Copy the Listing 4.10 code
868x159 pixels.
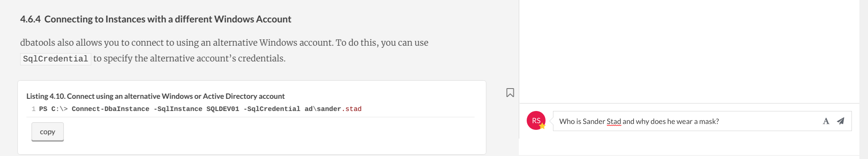click(x=48, y=132)
